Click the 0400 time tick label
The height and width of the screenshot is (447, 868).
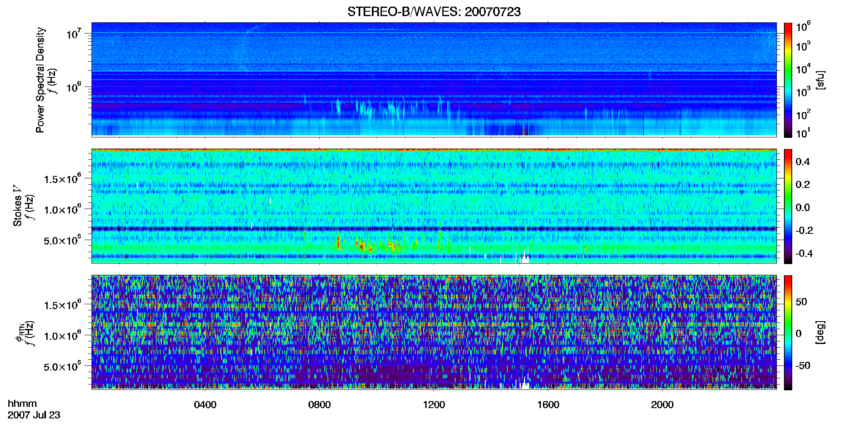point(205,405)
